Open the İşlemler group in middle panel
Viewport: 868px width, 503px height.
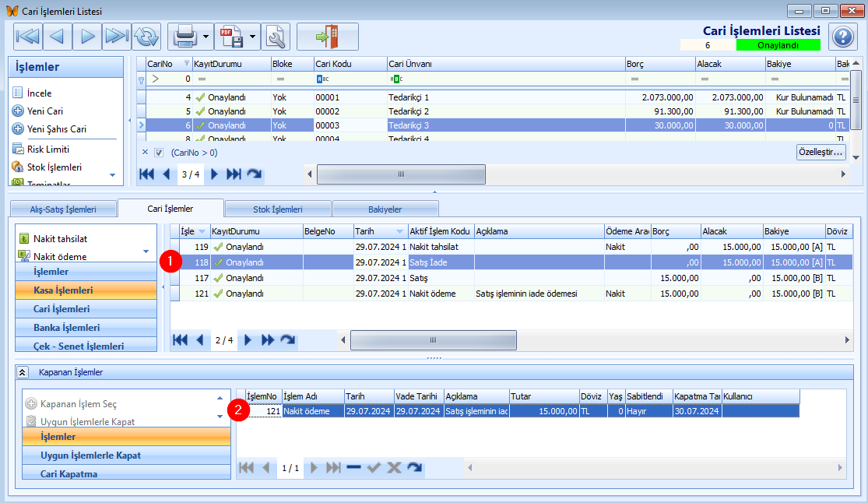[x=86, y=272]
